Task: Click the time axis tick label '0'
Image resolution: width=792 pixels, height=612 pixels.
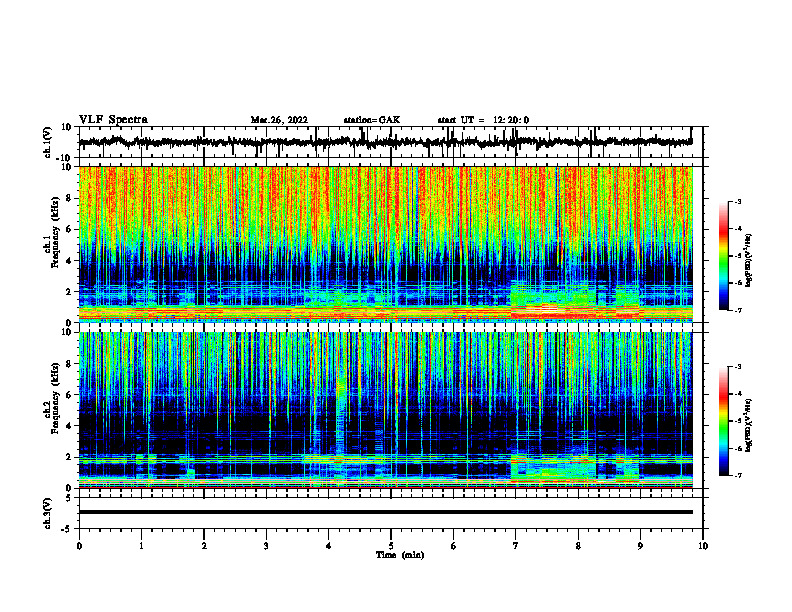Action: point(79,546)
